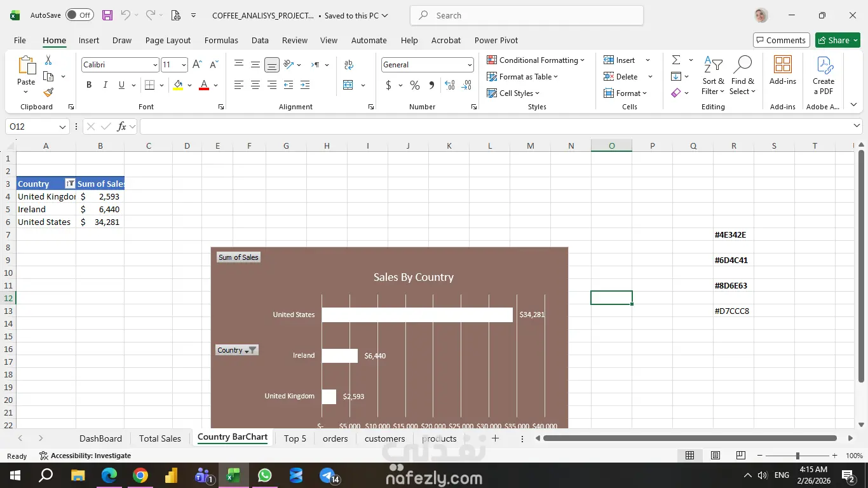Click the Create a PDF icon
868x488 pixels.
click(824, 76)
